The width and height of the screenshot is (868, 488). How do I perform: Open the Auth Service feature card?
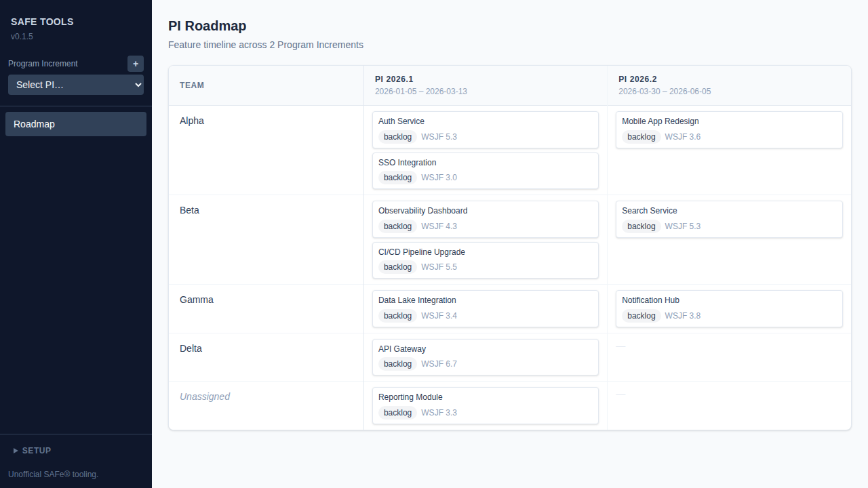click(486, 129)
